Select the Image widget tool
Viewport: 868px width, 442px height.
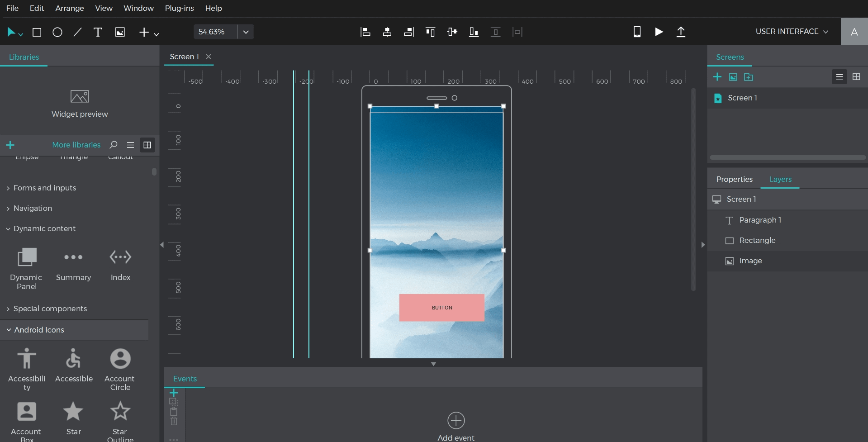click(120, 32)
